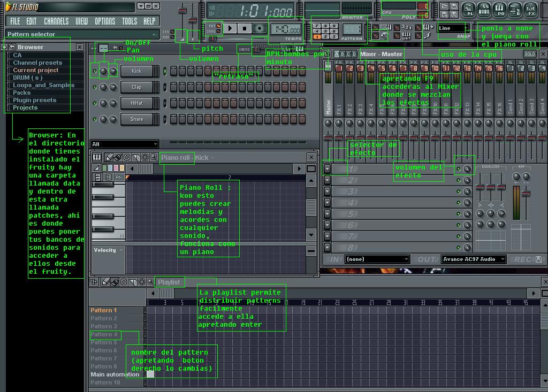The height and width of the screenshot is (392, 548).
Task: Select the pencil draw tool in Piano roll
Action: (109, 158)
